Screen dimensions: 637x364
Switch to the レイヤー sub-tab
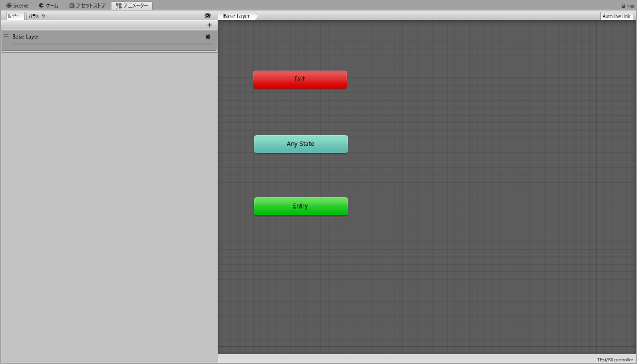tap(15, 16)
